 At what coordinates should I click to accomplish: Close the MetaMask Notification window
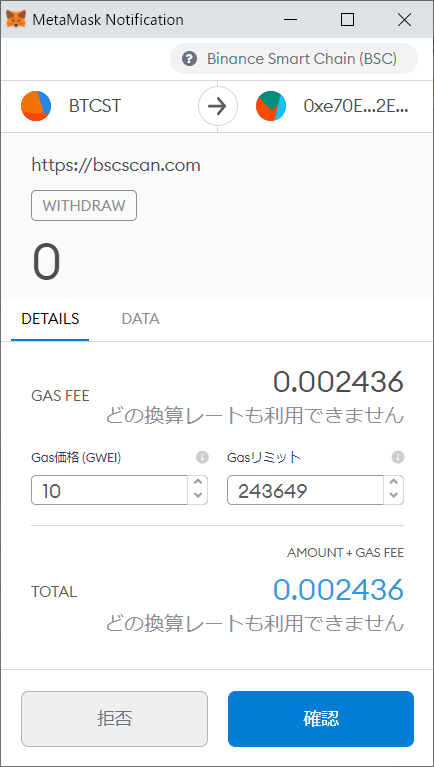[405, 20]
